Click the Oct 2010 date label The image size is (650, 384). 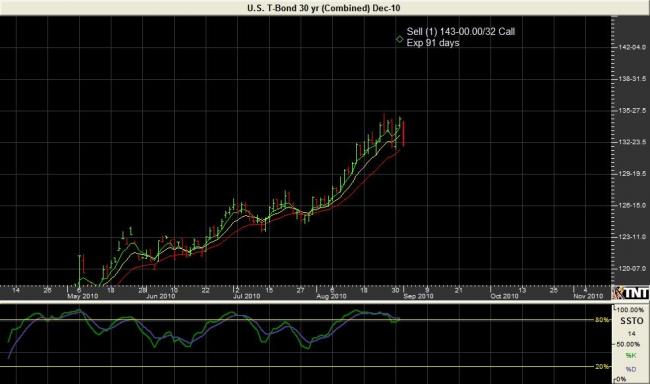click(504, 296)
